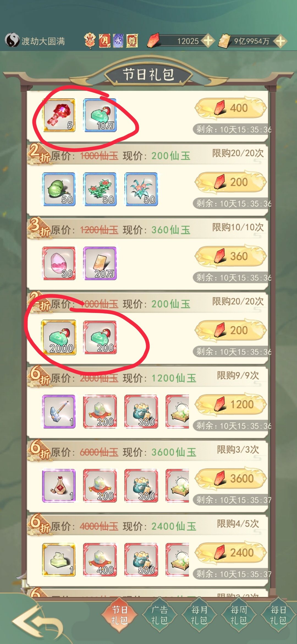Tap the 20万 scroll card item
Viewport: 297px width, 644px height.
pos(100,263)
